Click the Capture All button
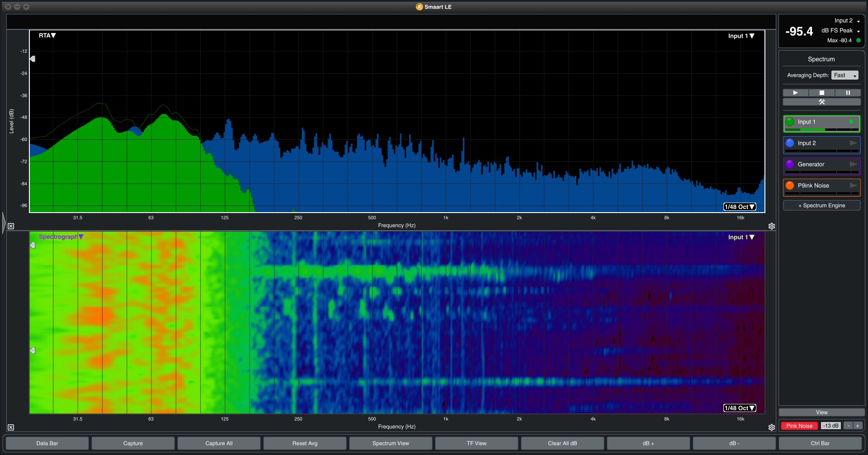This screenshot has height=455, width=868. (219, 443)
